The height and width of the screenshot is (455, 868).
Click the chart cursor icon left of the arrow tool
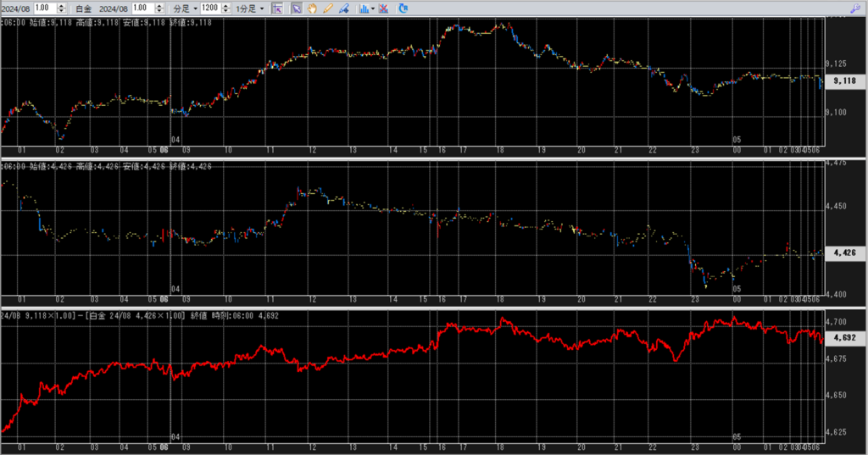[x=276, y=8]
